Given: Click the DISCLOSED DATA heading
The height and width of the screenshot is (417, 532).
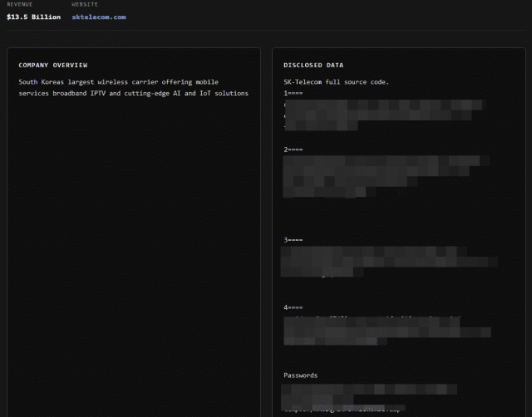Looking at the screenshot, I should point(313,65).
